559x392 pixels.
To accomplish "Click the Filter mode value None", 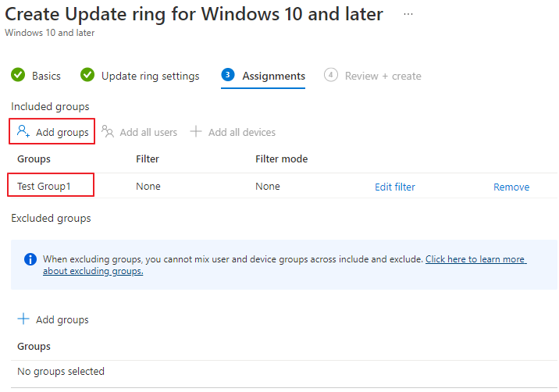I will 267,186.
